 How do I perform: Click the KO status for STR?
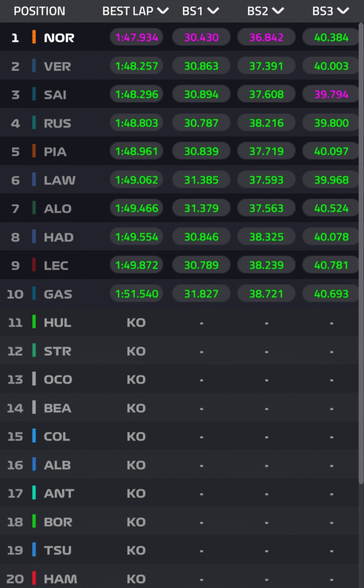(136, 351)
